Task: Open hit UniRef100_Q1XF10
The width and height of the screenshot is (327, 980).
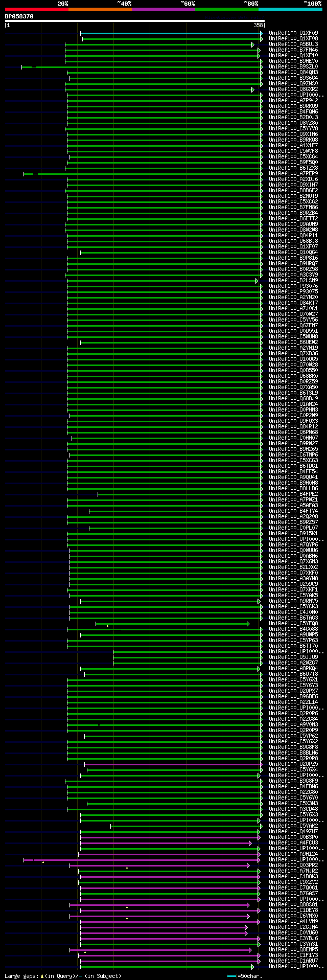Action: [x=293, y=55]
